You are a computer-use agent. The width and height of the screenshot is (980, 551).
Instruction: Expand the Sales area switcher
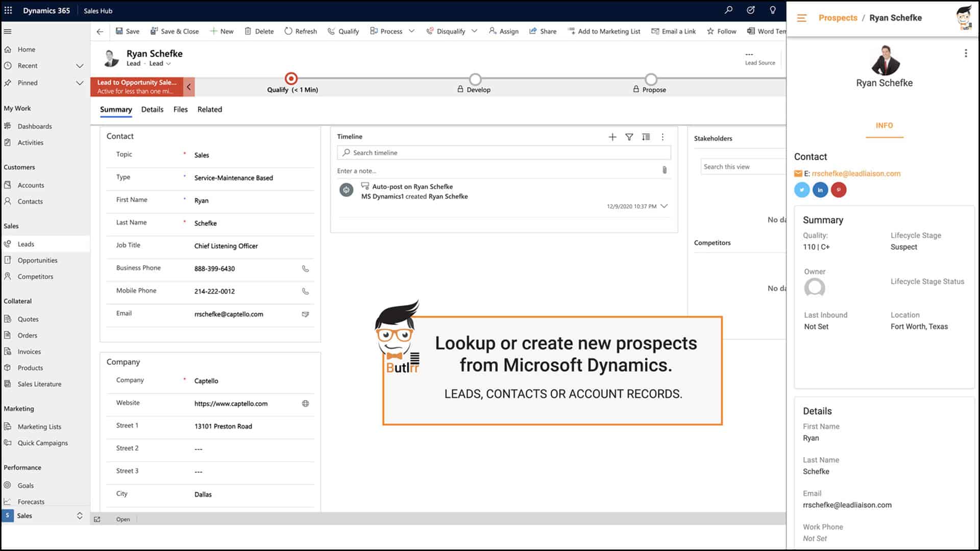[80, 516]
